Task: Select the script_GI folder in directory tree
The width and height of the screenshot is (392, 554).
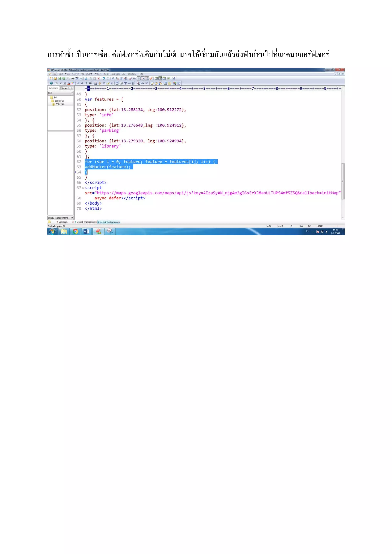Action: point(59,101)
